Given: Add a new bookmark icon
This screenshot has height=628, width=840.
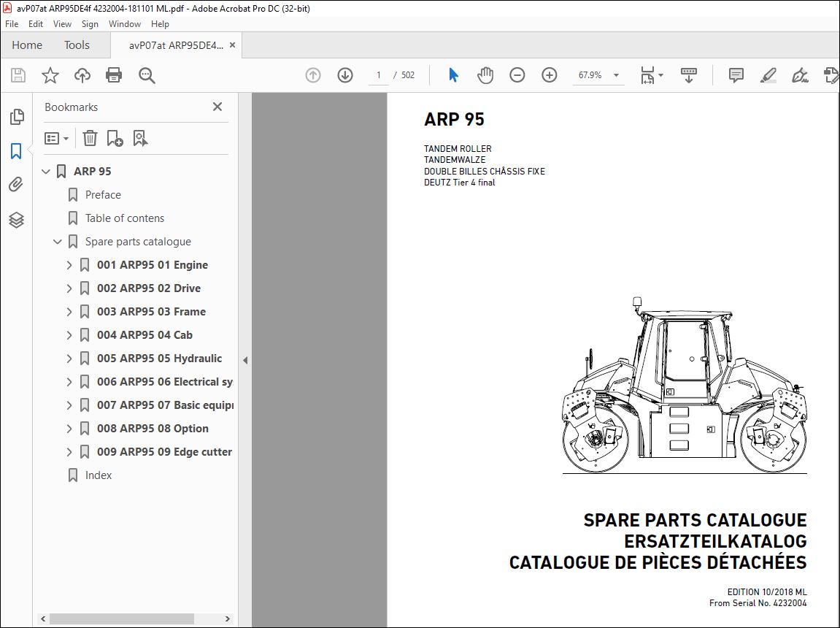Looking at the screenshot, I should (x=115, y=138).
